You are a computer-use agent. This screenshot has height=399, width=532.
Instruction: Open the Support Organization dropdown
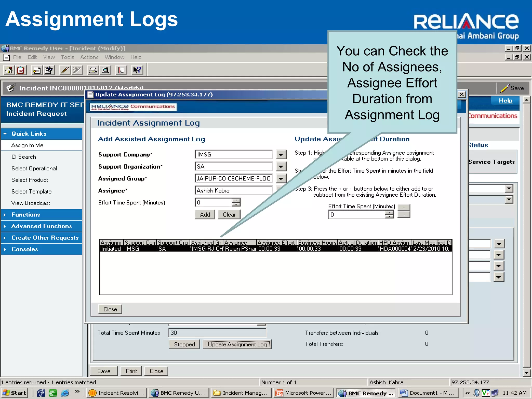[x=281, y=167]
